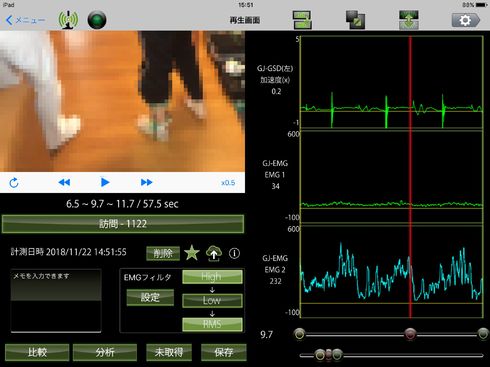This screenshot has width=490, height=367.
Task: Select the left range start slider knob
Action: [300, 334]
